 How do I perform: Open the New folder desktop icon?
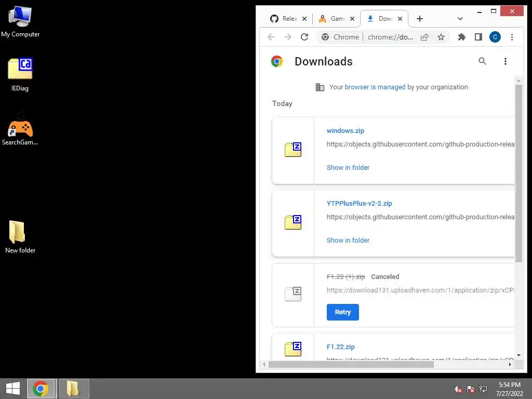(20, 237)
